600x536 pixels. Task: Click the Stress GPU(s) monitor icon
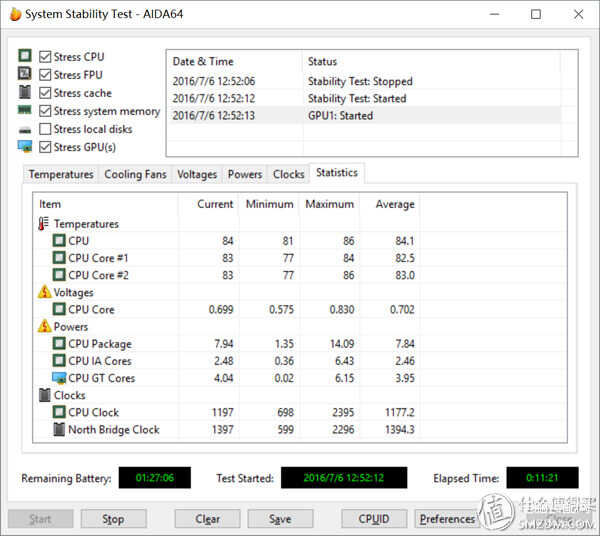pyautogui.click(x=25, y=147)
